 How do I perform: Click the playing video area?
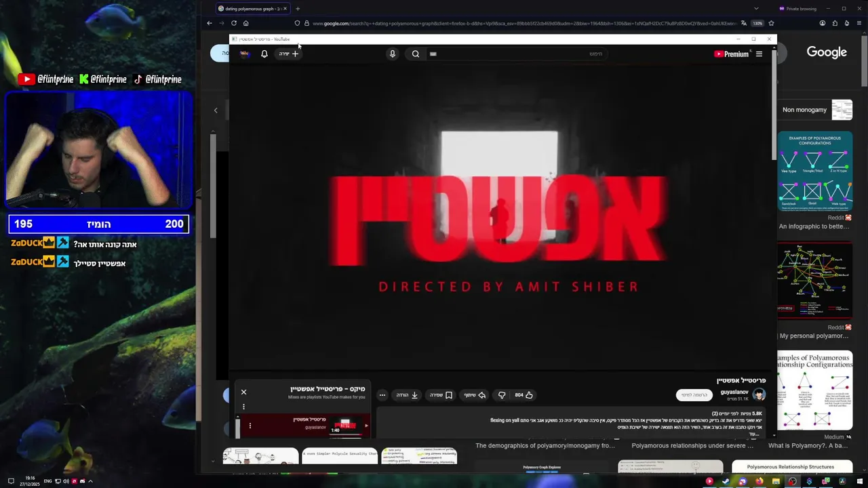click(500, 217)
